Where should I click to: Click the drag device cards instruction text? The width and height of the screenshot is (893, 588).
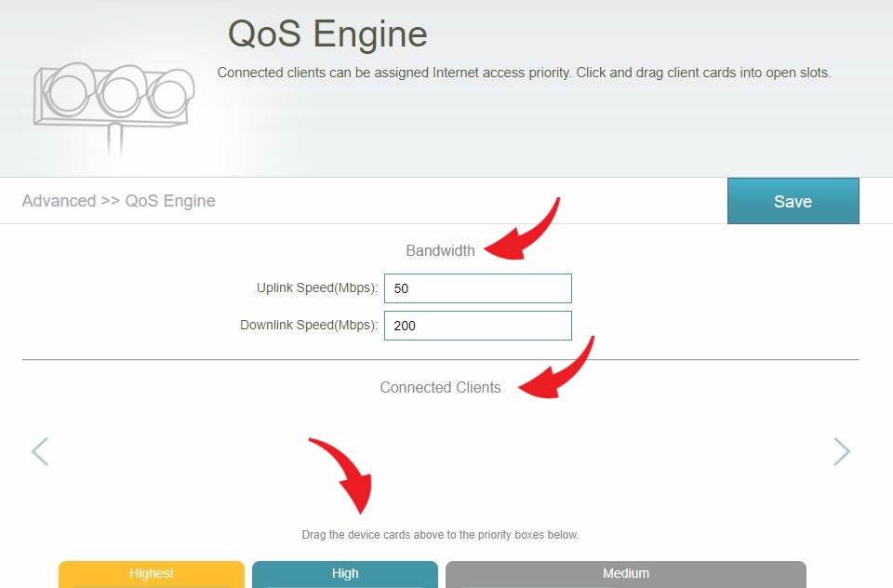(440, 535)
